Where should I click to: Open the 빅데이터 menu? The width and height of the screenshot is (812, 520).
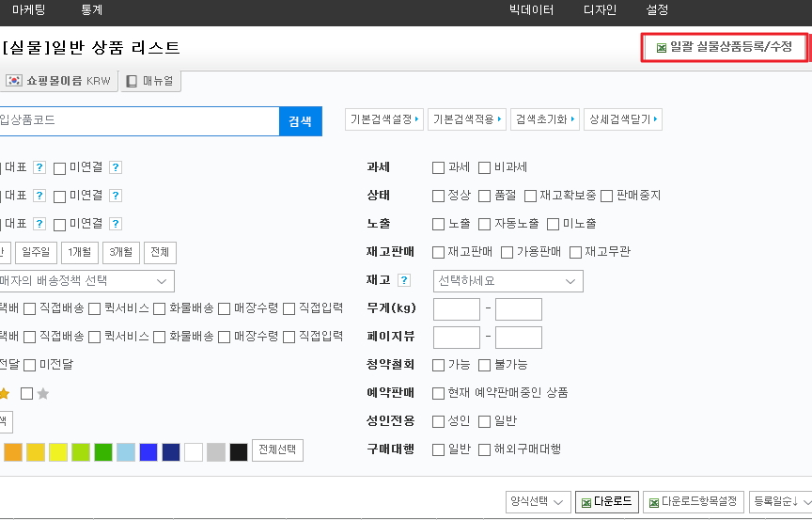pyautogui.click(x=531, y=10)
